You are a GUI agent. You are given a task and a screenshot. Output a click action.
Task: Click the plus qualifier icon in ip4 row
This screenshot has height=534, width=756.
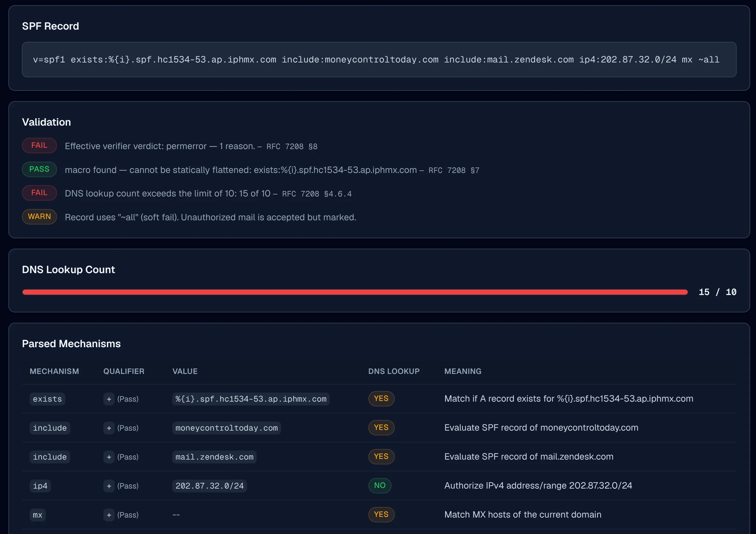pos(109,486)
